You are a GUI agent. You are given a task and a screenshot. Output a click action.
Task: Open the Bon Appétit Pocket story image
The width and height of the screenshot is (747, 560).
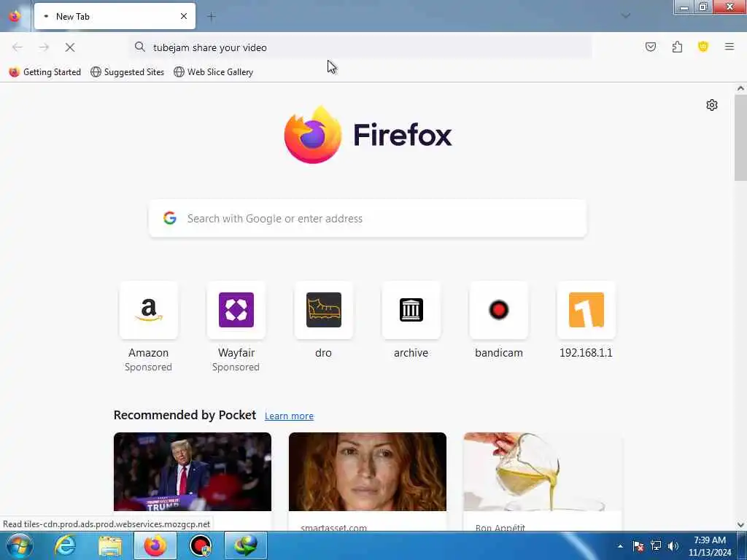[543, 472]
